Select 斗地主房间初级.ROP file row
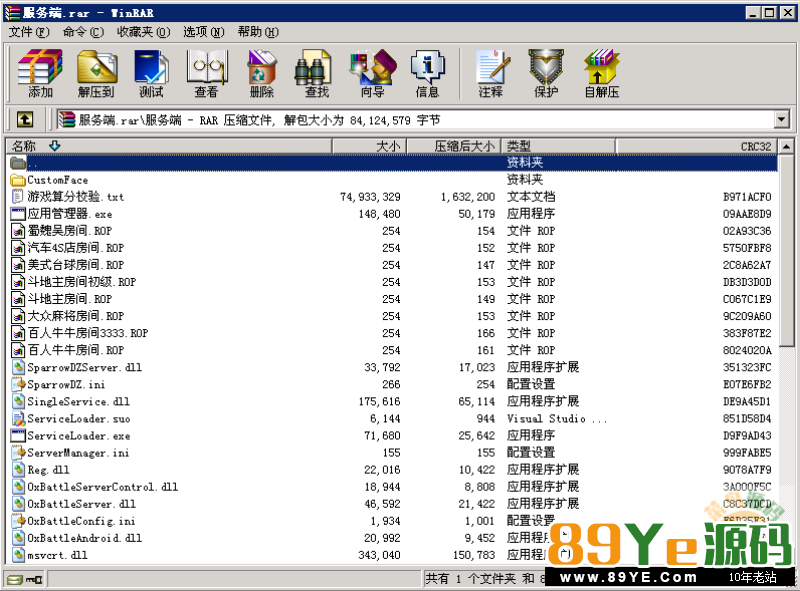Viewport: 800px width, 591px height. coord(393,282)
